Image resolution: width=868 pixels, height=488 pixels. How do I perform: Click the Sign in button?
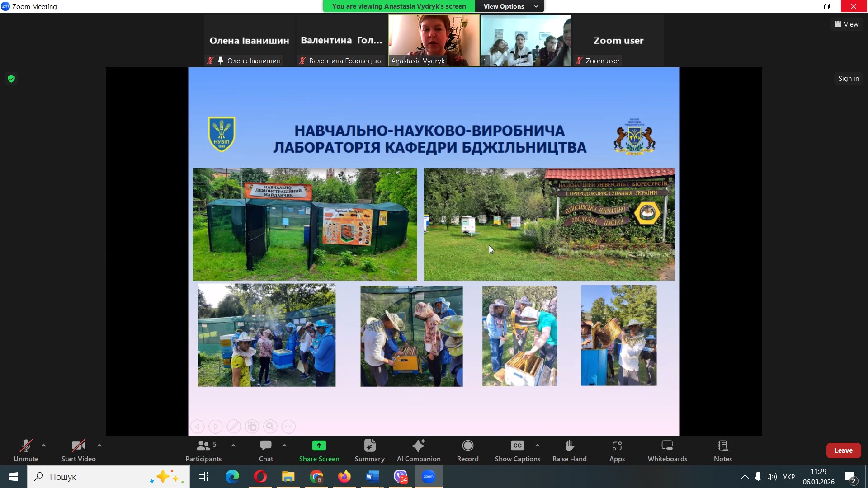coord(848,79)
